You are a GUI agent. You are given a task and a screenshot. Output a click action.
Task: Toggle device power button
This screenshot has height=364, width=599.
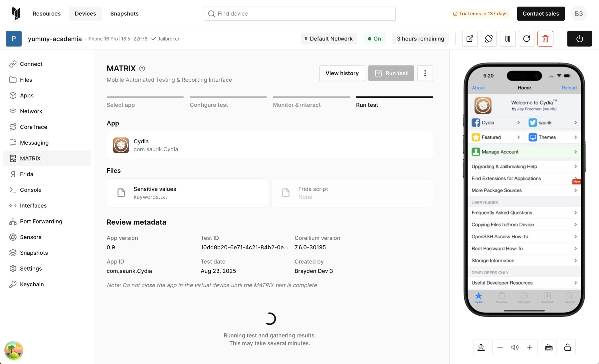pos(579,39)
